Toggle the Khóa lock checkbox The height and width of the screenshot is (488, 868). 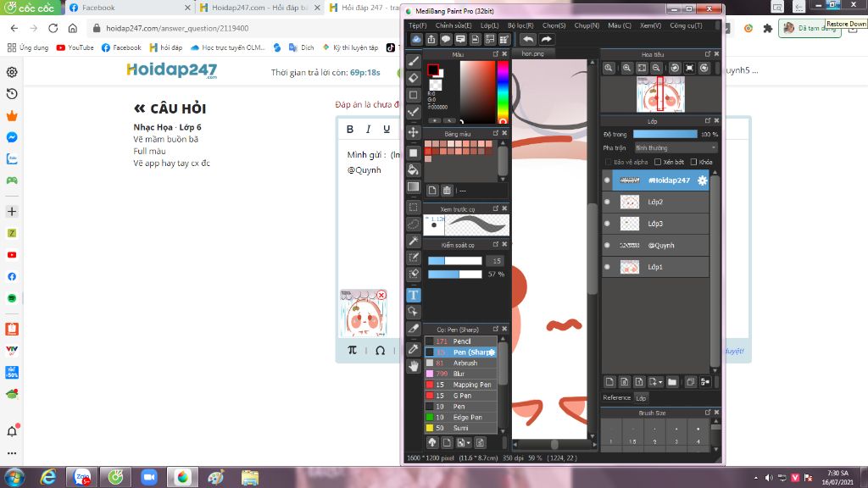tap(693, 162)
